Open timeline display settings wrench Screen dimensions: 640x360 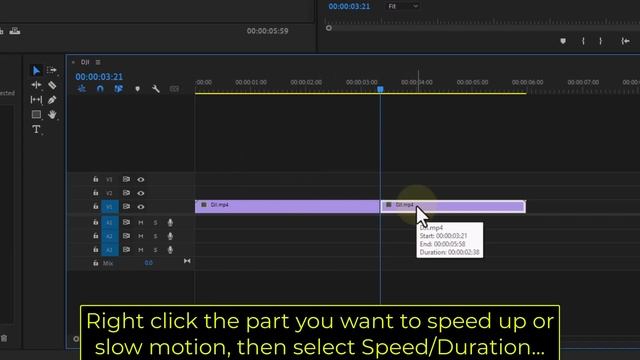click(156, 89)
